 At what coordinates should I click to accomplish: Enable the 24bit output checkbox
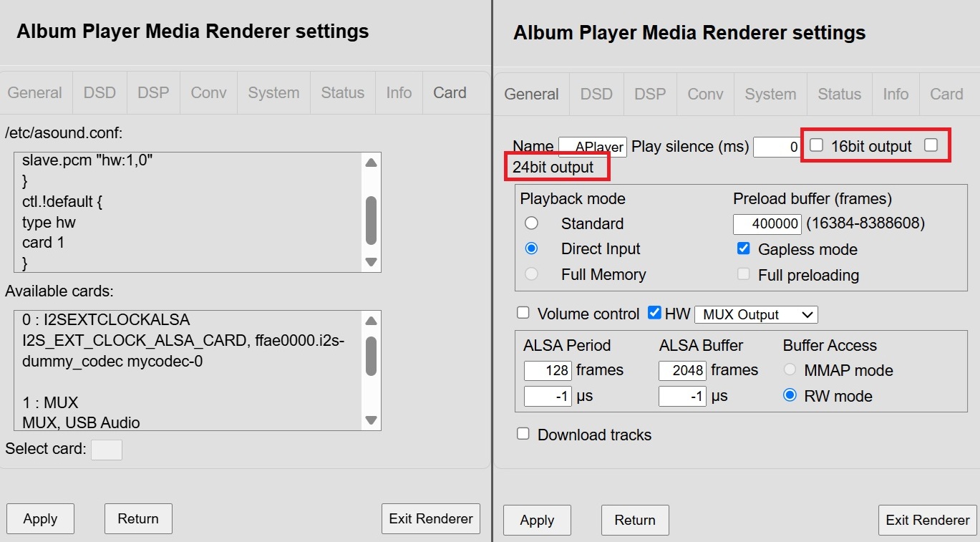tap(931, 145)
